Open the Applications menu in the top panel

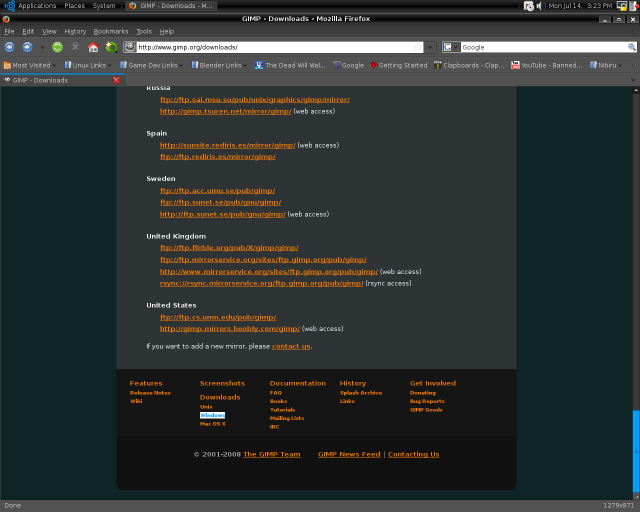31,6
